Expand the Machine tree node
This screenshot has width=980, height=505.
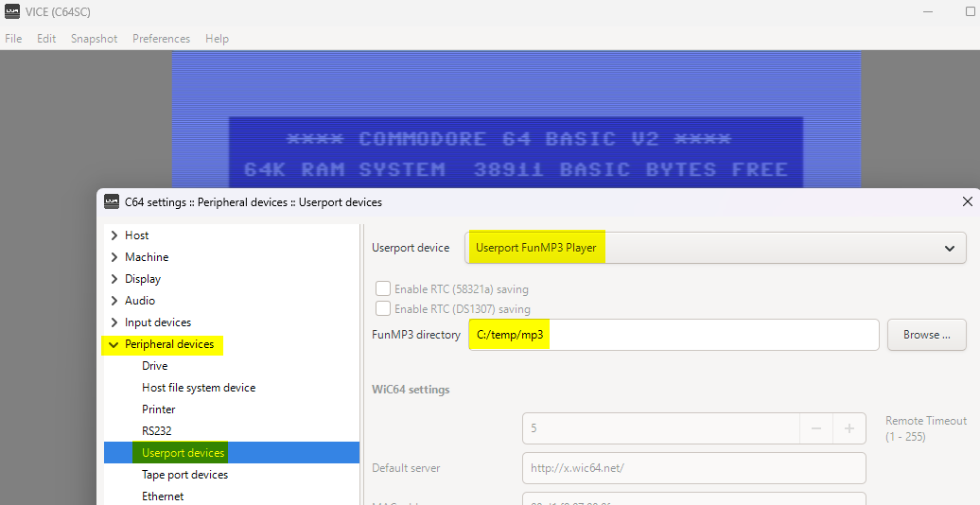pos(114,257)
